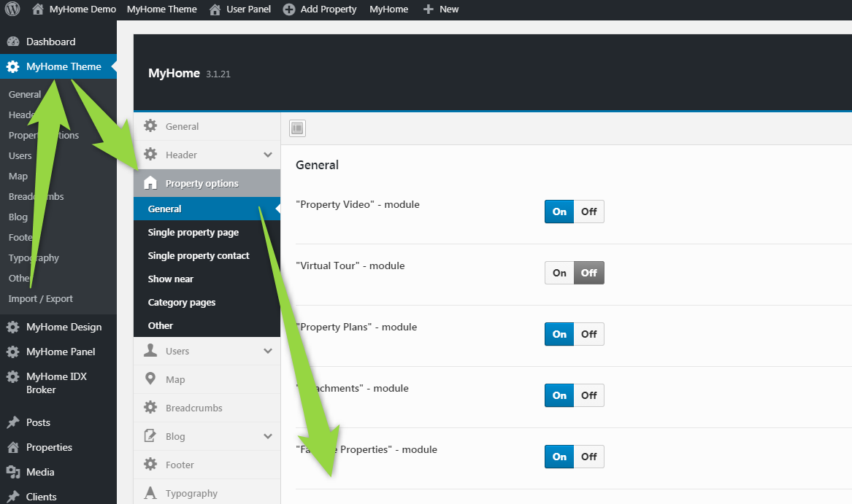Expand the Blog section chevron
The height and width of the screenshot is (504, 852).
[x=268, y=436]
